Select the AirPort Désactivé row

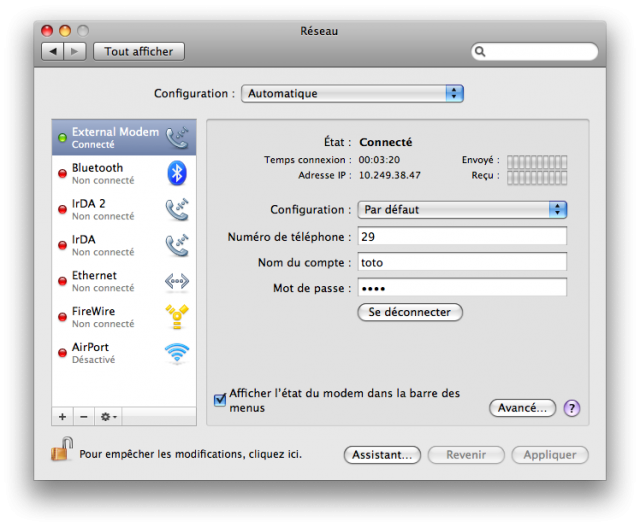pyautogui.click(x=124, y=353)
